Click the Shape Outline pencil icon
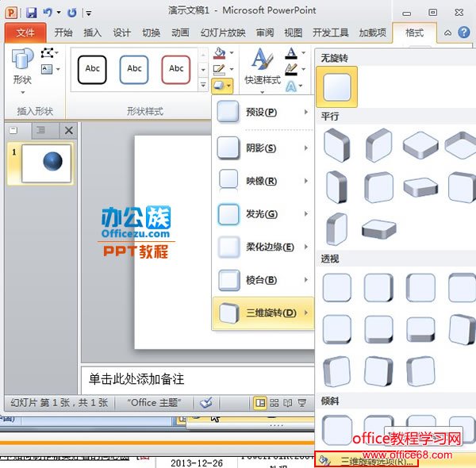Screen dimensions: 476x468 [219, 70]
